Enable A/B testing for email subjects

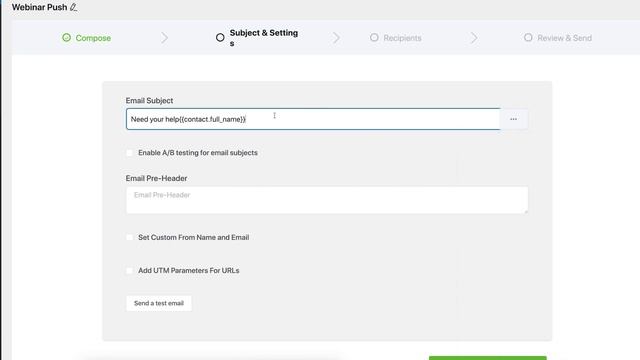pyautogui.click(x=129, y=153)
